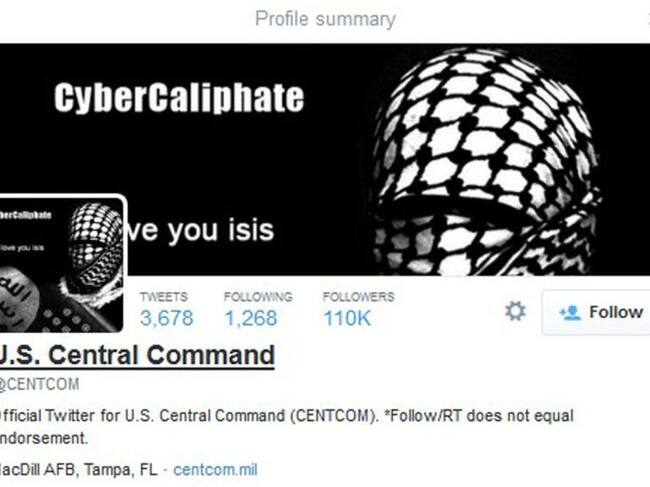The image size is (650, 487).
Task: Select the TWEETS label
Action: tap(164, 297)
